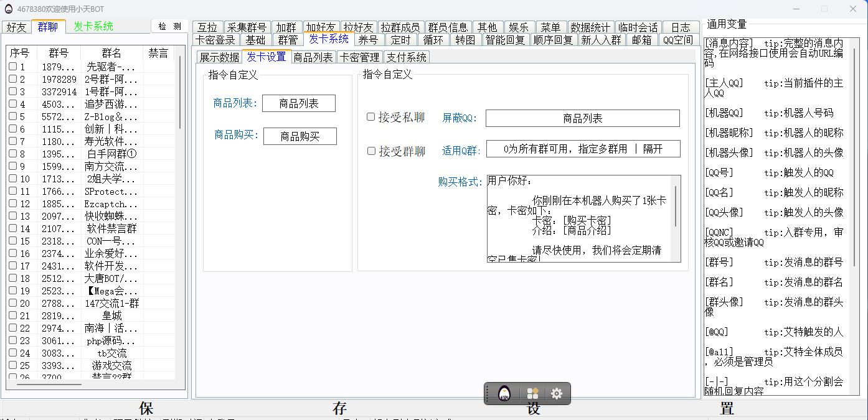The width and height of the screenshot is (868, 420).
Task: Tick the checkbox for row 14 软件禁言群
Action: point(13,228)
